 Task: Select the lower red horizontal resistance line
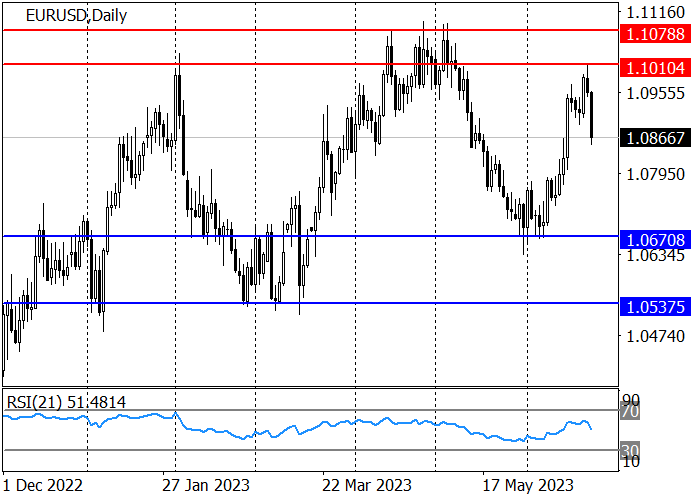coord(310,64)
